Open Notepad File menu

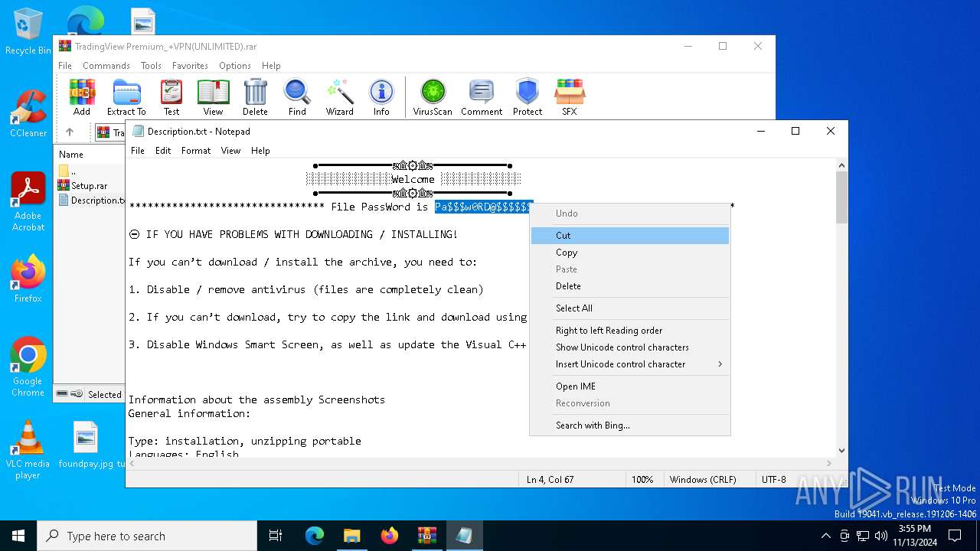point(138,151)
